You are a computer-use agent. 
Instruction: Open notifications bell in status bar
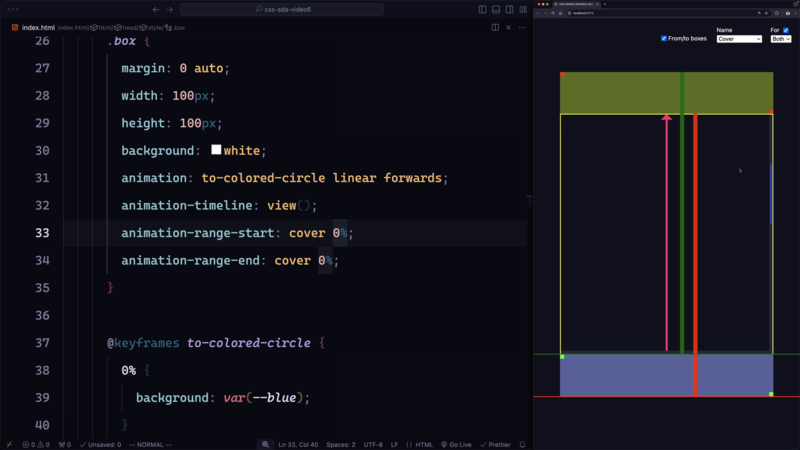(x=522, y=444)
